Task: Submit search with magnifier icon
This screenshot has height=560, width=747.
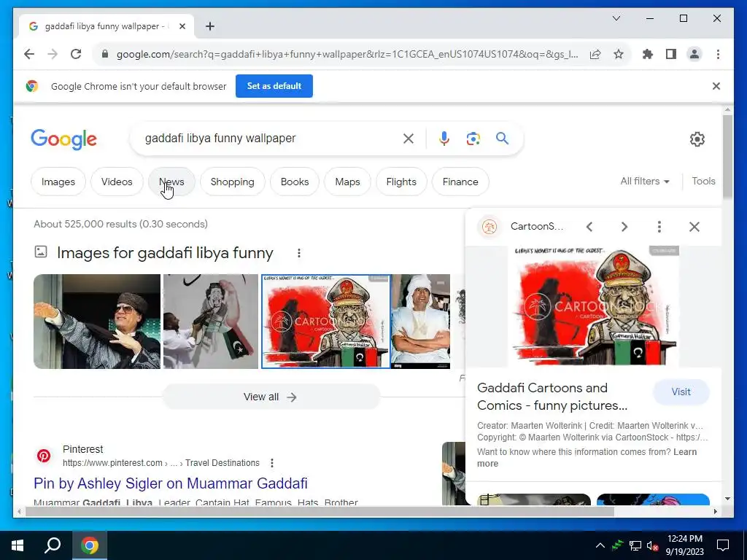Action: pyautogui.click(x=502, y=139)
